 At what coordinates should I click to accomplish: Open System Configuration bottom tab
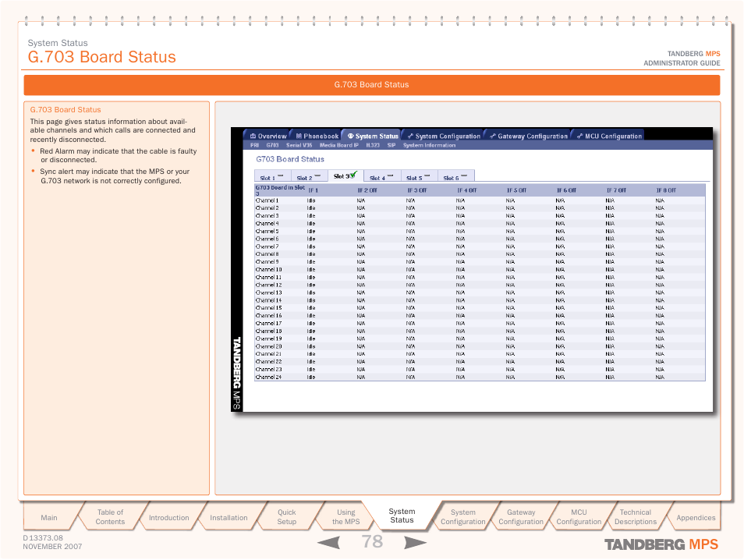pyautogui.click(x=462, y=517)
